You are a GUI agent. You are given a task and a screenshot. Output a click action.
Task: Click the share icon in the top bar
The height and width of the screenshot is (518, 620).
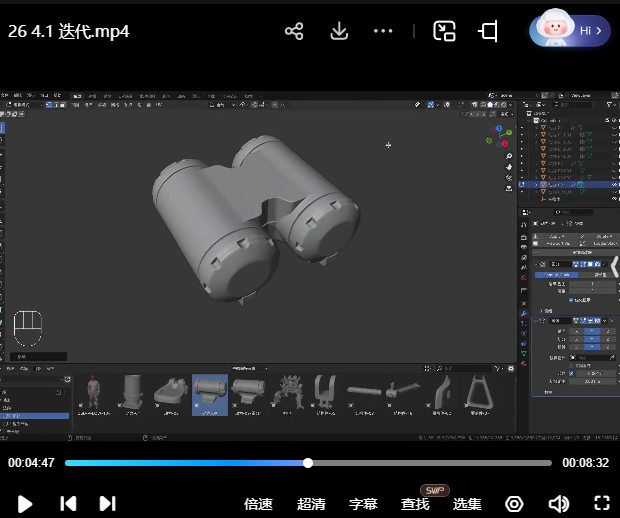pos(294,31)
